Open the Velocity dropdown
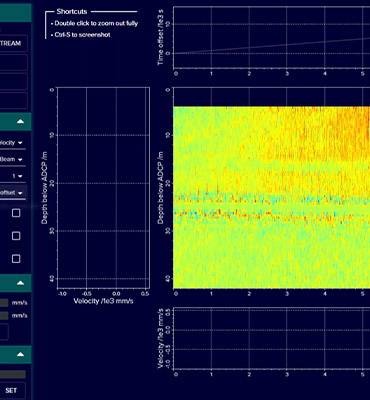Viewport: 370px width, 400px height. [12, 143]
